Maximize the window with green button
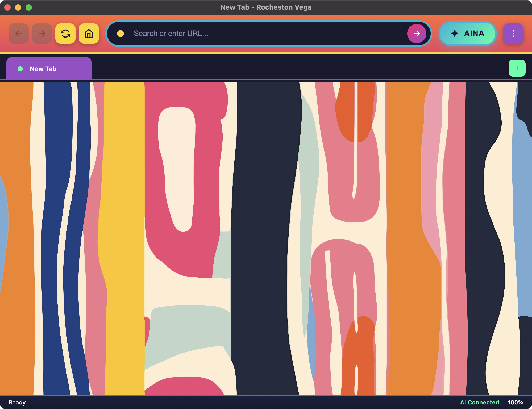The image size is (532, 409). (x=29, y=7)
